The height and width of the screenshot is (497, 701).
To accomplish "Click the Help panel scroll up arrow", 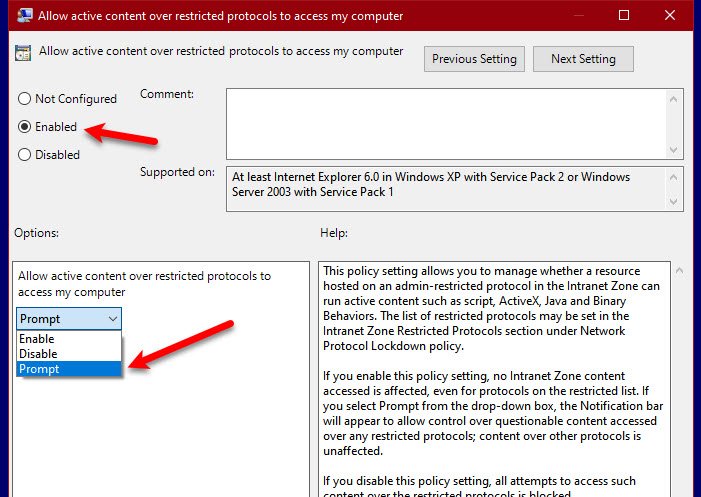I will pyautogui.click(x=679, y=271).
